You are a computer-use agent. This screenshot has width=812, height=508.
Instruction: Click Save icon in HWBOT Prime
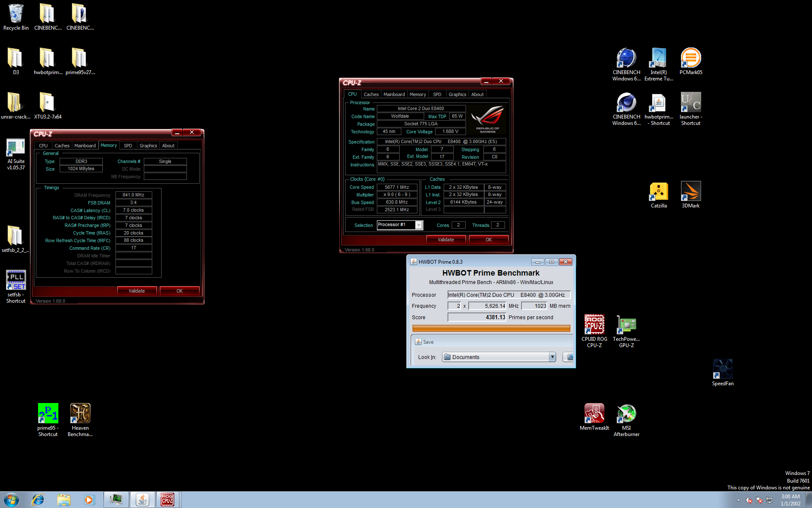(x=418, y=342)
